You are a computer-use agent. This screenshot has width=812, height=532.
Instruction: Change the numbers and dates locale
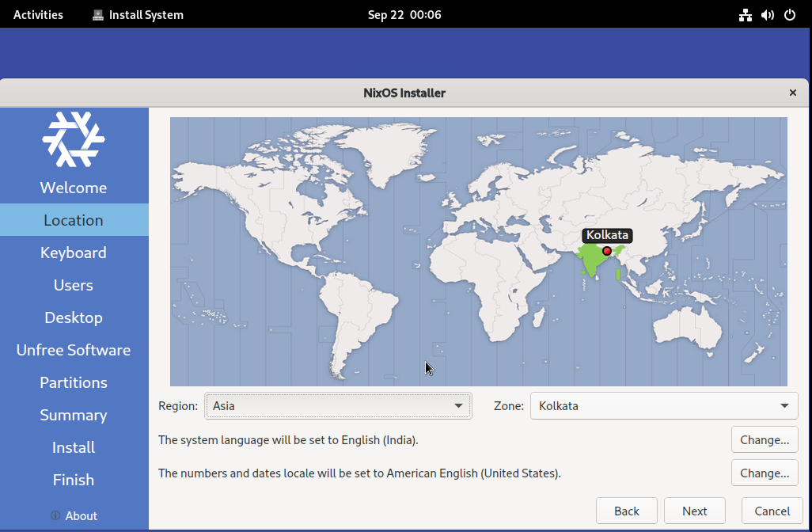764,473
